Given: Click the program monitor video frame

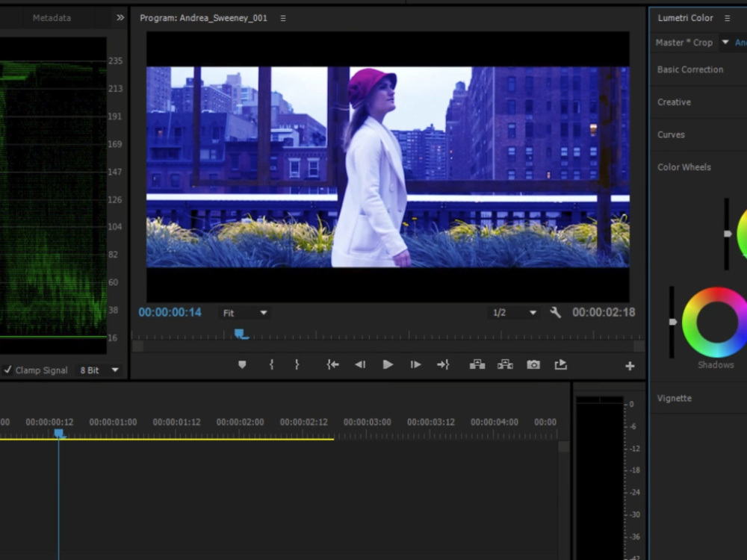Looking at the screenshot, I should pos(388,167).
